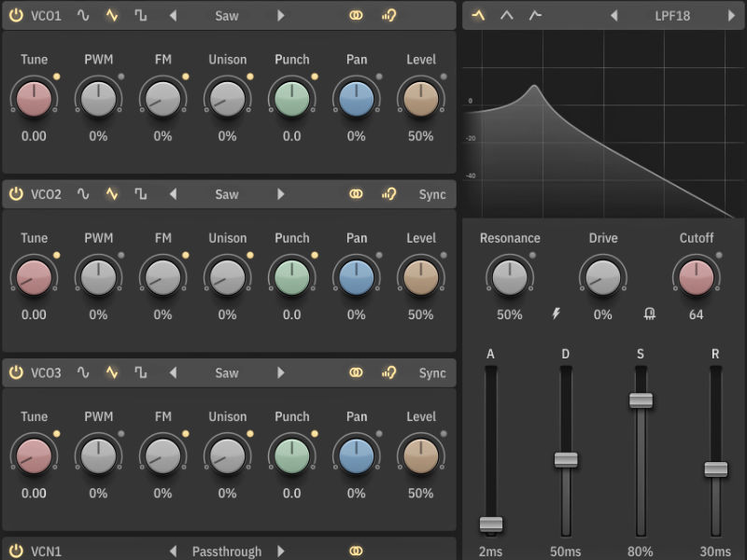747x560 pixels.
Task: Click the Decay envelope slider handle
Action: pyautogui.click(x=566, y=459)
